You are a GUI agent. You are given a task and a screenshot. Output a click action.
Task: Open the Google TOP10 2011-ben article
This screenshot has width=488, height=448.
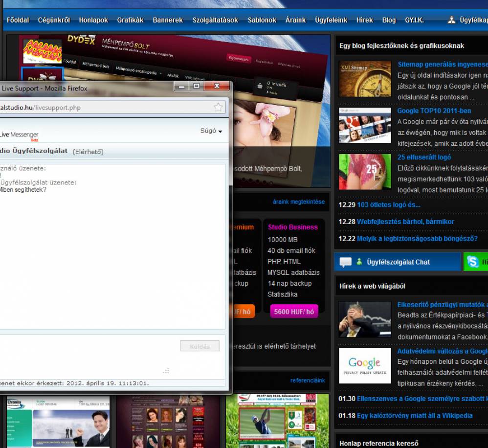coord(434,111)
